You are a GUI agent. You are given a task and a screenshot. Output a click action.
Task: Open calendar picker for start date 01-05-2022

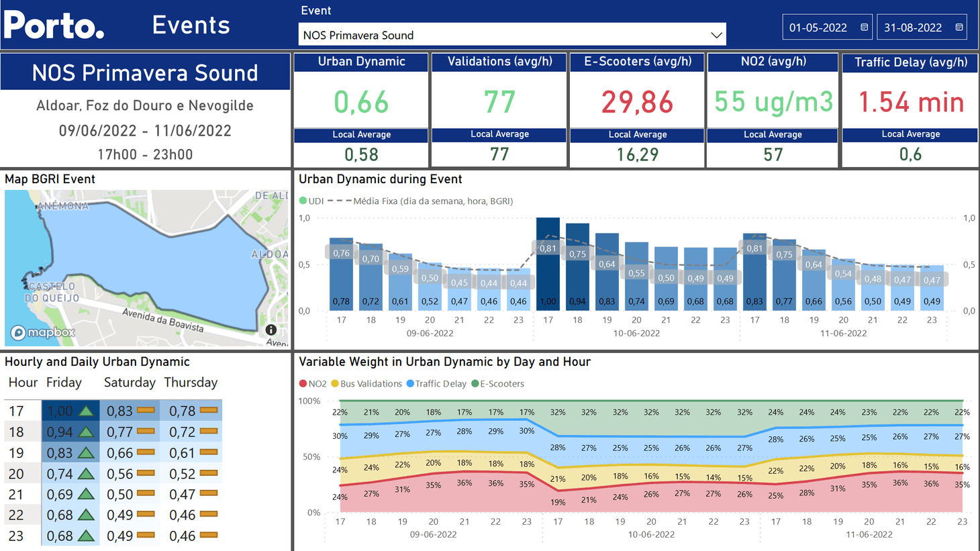[864, 28]
